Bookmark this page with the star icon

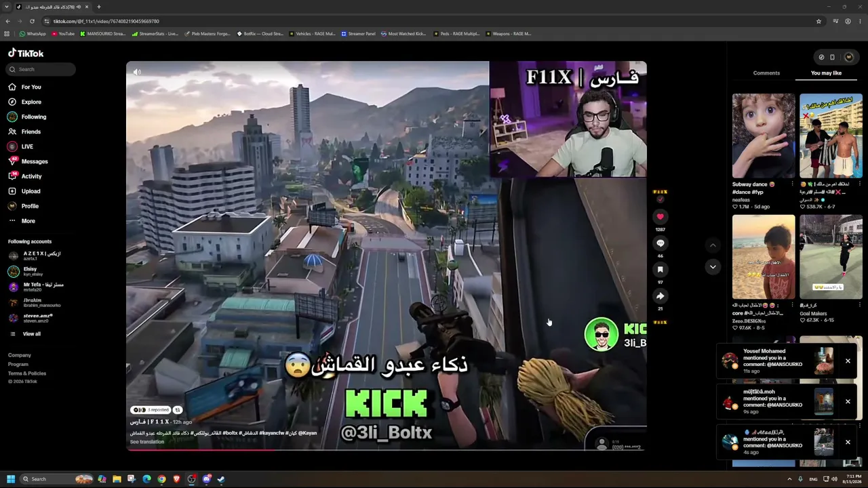click(x=818, y=21)
